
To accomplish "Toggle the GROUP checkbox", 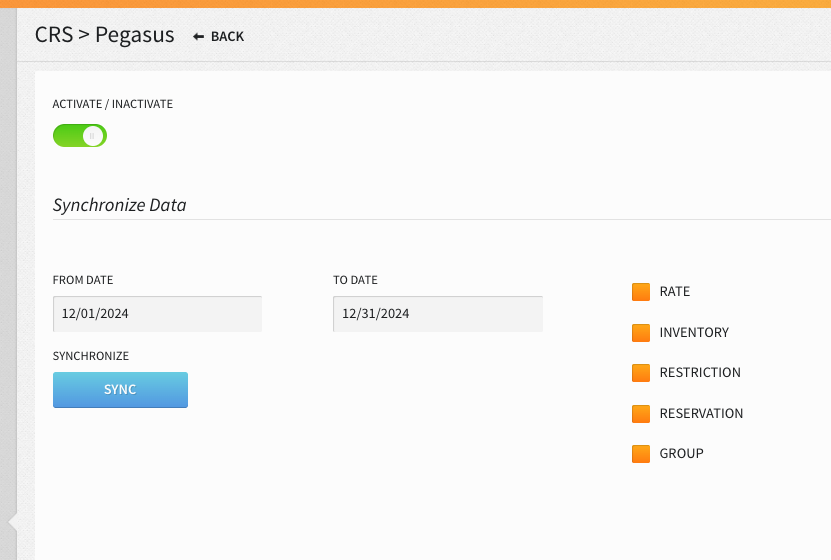I will (641, 454).
